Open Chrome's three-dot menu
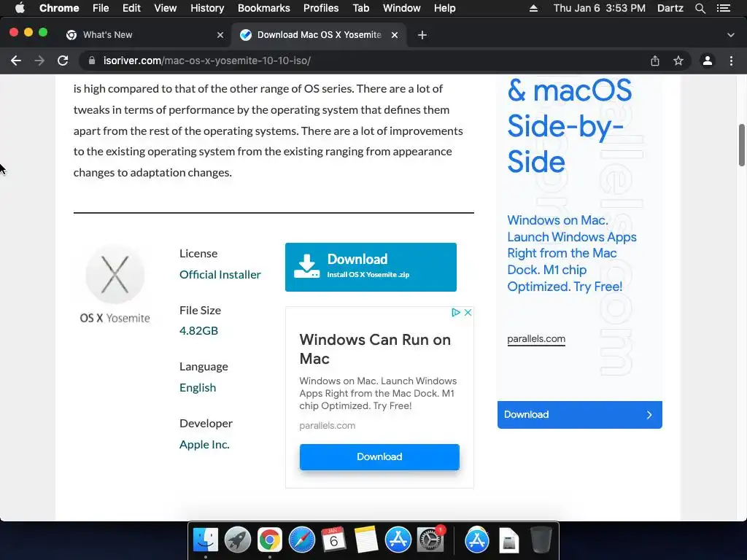747x560 pixels. [x=731, y=61]
